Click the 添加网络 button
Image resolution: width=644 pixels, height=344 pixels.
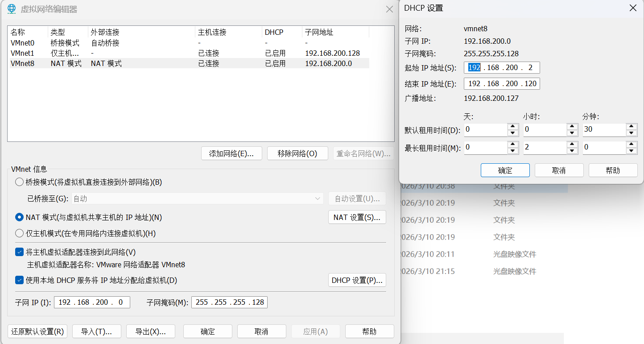[x=231, y=153]
